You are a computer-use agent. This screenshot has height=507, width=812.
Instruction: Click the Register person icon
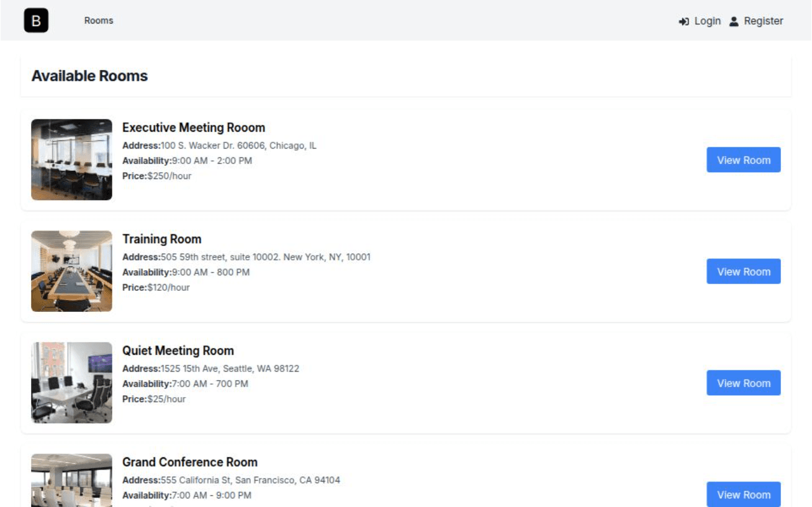point(734,21)
